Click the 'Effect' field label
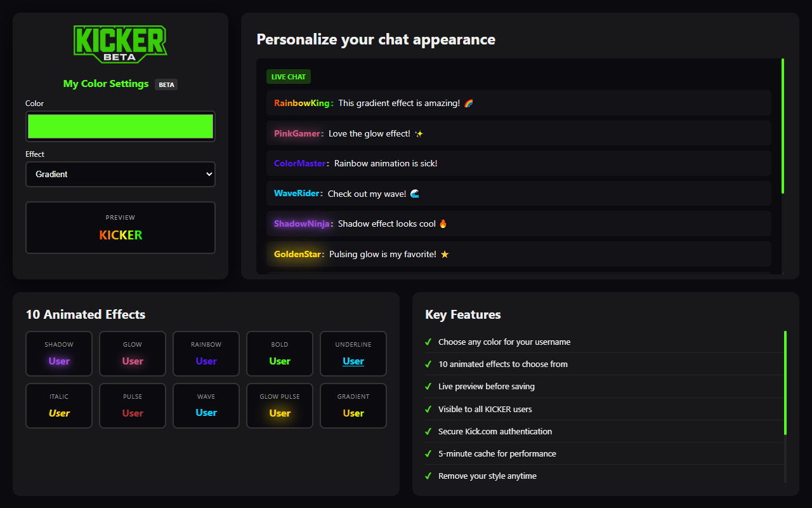This screenshot has width=812, height=508. 35,154
